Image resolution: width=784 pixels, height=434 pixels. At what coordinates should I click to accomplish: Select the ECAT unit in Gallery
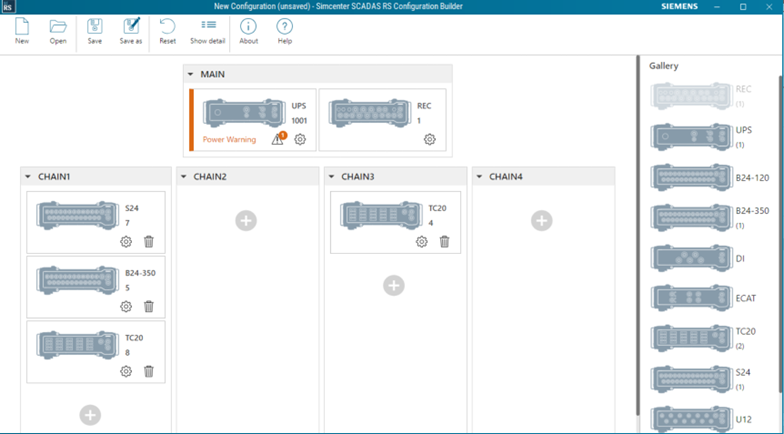coord(690,297)
